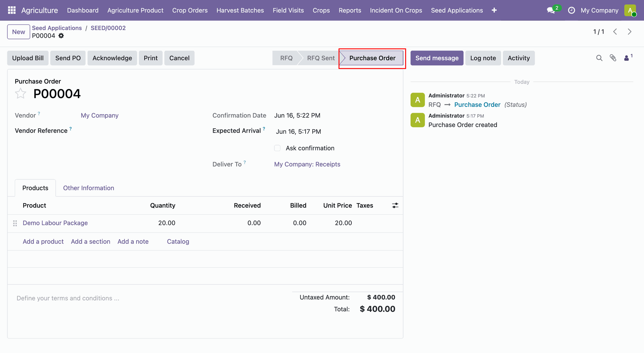Click the terms and conditions field
This screenshot has height=353, width=644.
click(x=68, y=298)
